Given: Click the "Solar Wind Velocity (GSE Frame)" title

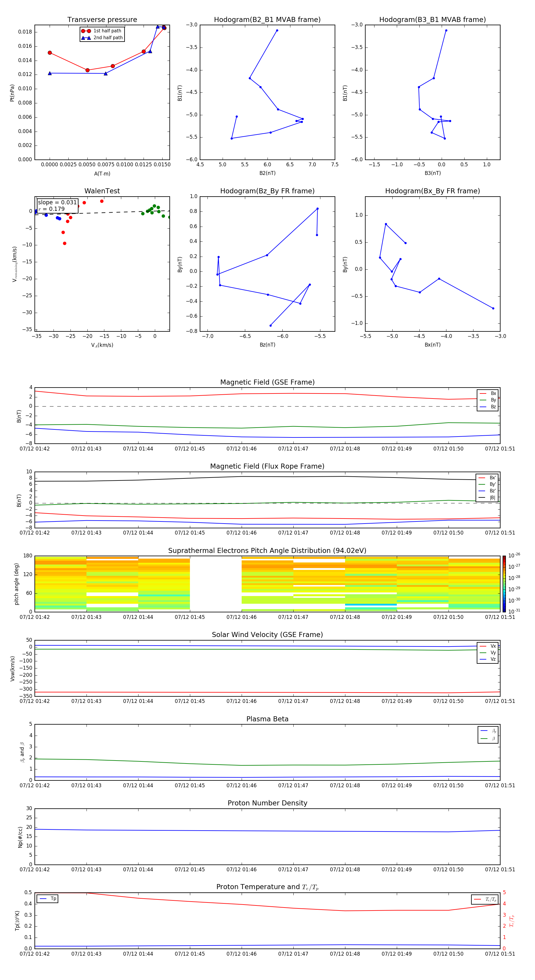Looking at the screenshot, I should [267, 635].
